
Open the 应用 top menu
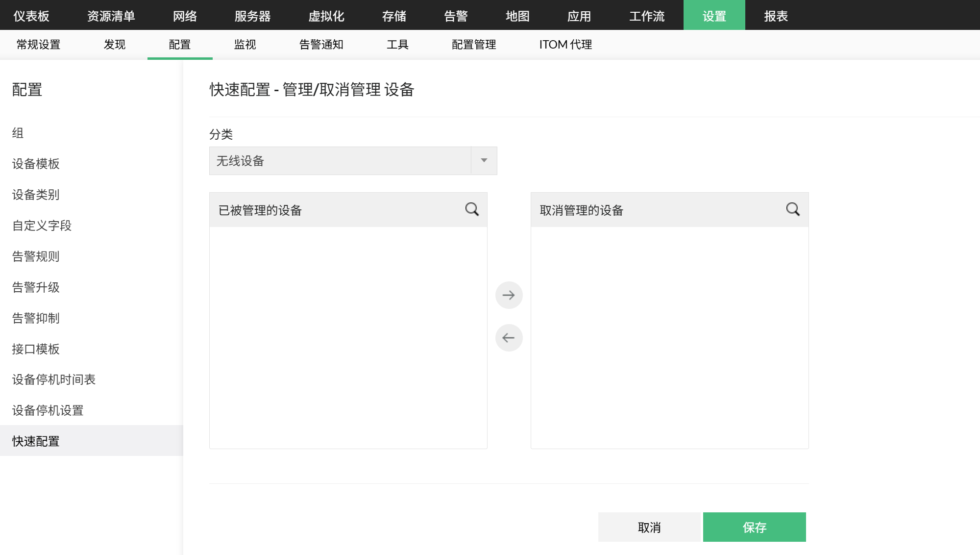coord(580,16)
